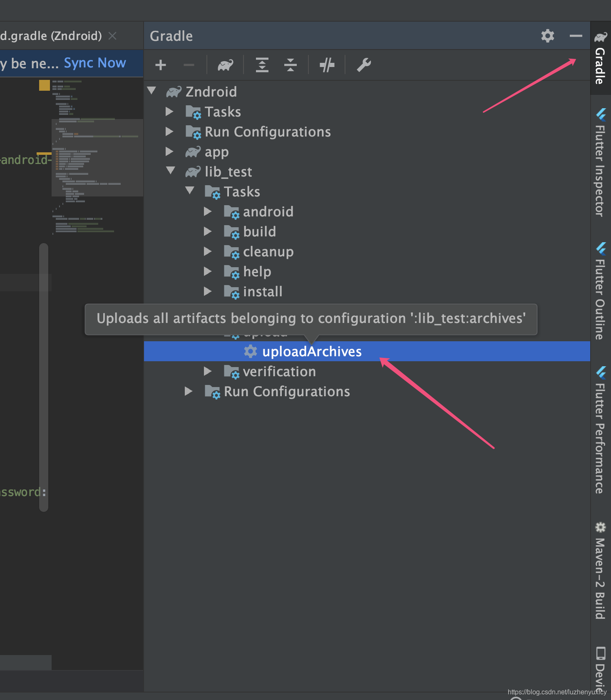Expand the install task group
Screen dimensions: 611x700
tap(207, 291)
